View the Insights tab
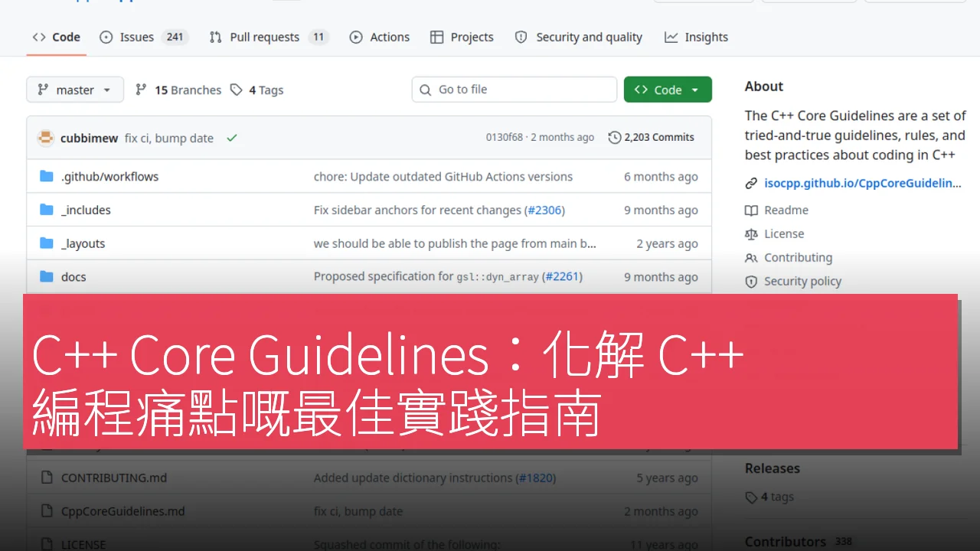Image resolution: width=980 pixels, height=551 pixels. click(x=696, y=37)
